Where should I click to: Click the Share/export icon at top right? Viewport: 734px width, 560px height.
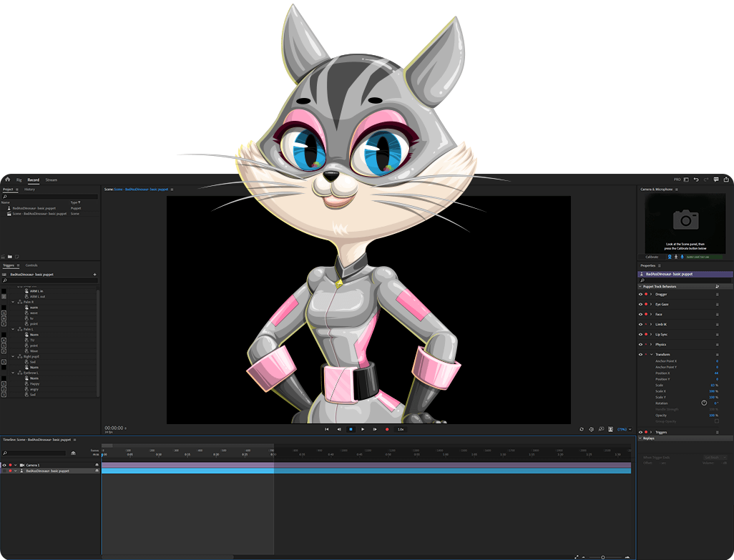point(725,180)
